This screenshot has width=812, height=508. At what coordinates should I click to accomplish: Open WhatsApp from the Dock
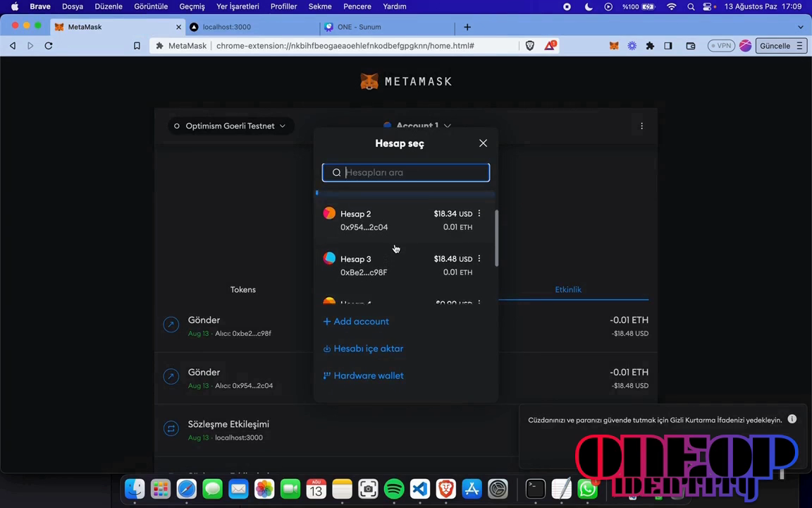tap(587, 489)
